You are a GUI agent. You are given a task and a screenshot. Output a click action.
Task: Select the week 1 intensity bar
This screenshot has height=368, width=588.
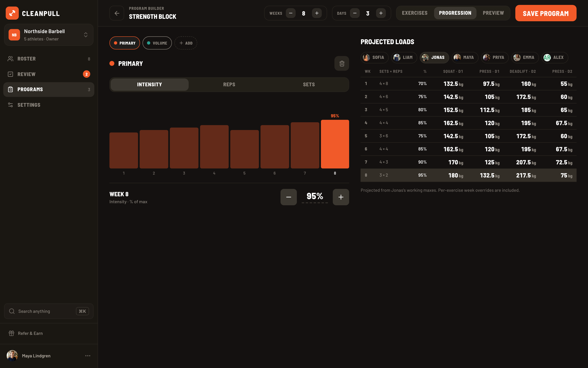click(x=124, y=150)
